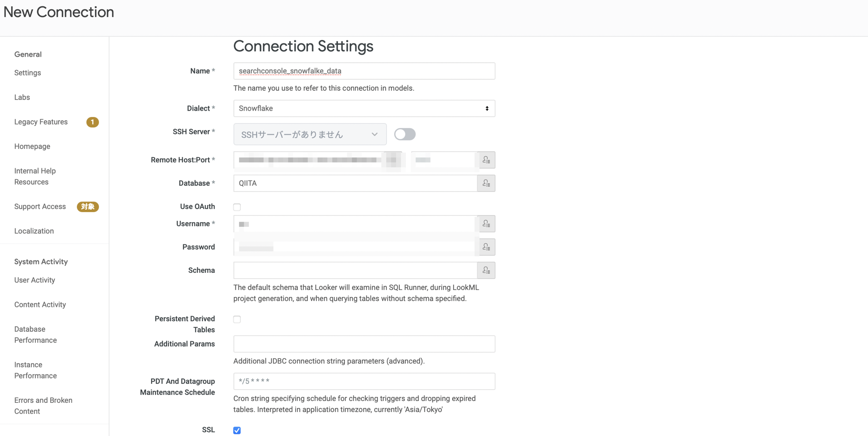Uncheck the SSL checkbox
This screenshot has height=436, width=868.
pyautogui.click(x=237, y=430)
